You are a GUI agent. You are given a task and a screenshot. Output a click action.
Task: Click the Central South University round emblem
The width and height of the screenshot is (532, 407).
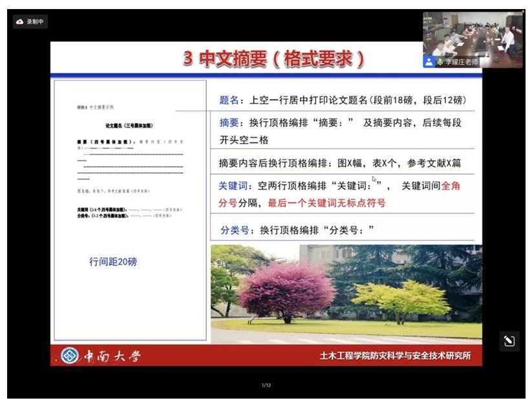pos(69,356)
